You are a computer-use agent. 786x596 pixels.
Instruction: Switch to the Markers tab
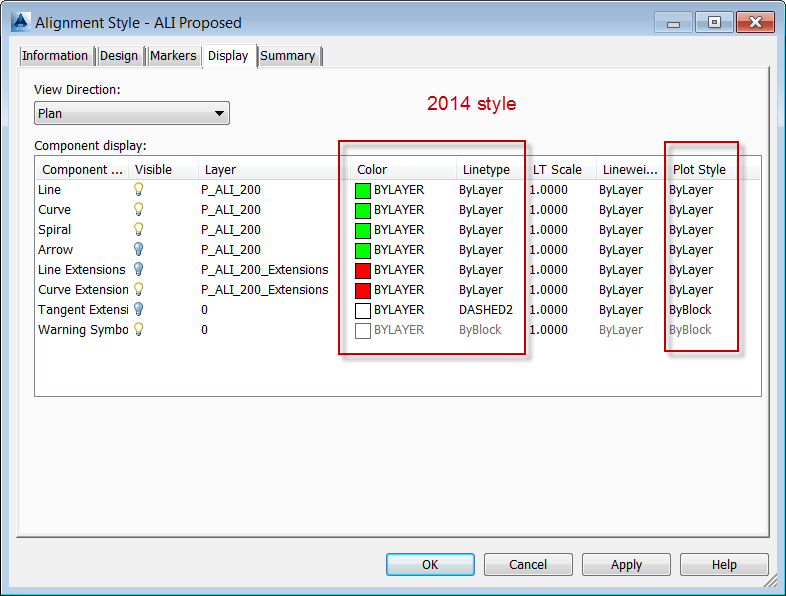pyautogui.click(x=173, y=56)
